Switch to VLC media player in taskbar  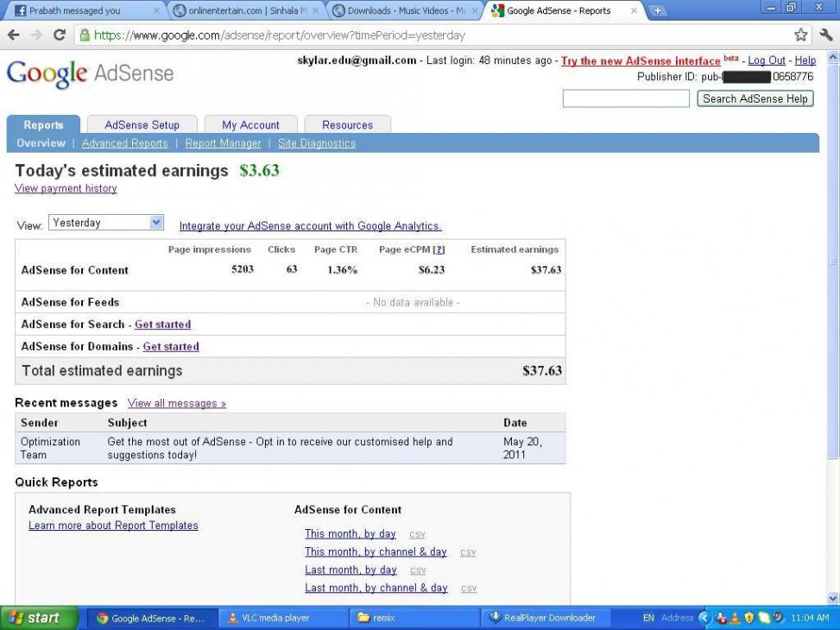pos(283,618)
